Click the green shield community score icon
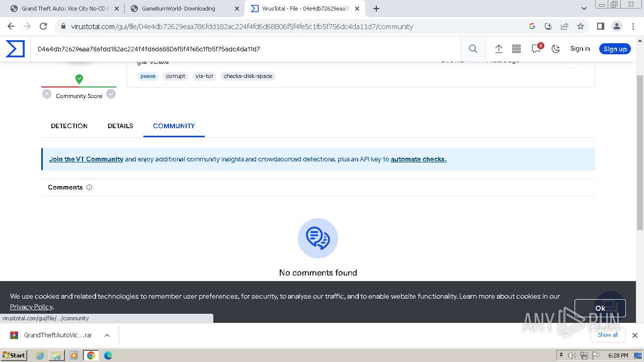Image resolution: width=644 pixels, height=362 pixels. 79,78
